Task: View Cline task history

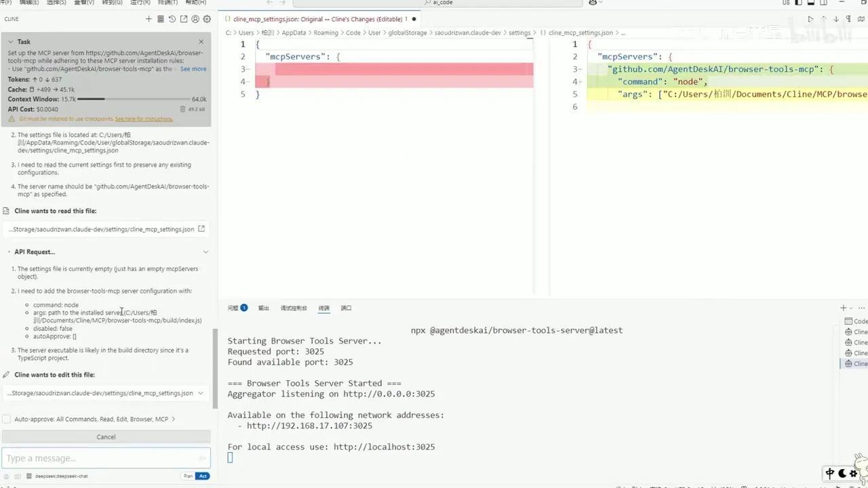Action: point(172,19)
